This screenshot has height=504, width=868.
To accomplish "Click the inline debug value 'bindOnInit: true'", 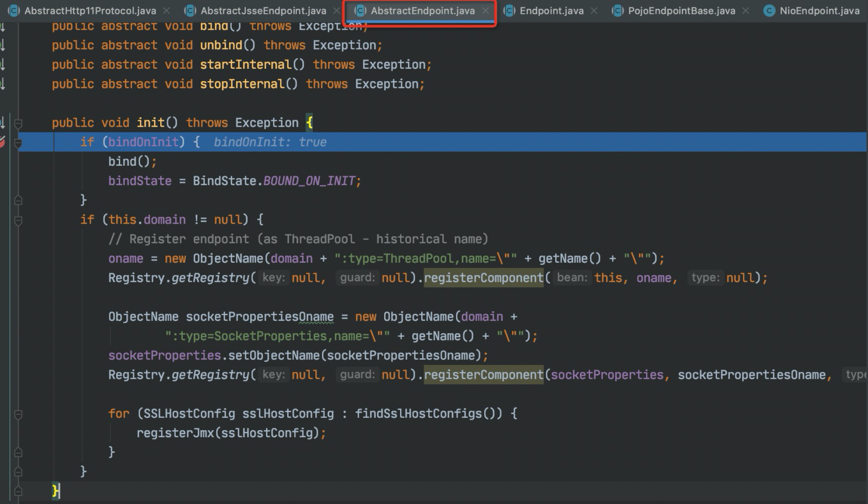I will 270,142.
